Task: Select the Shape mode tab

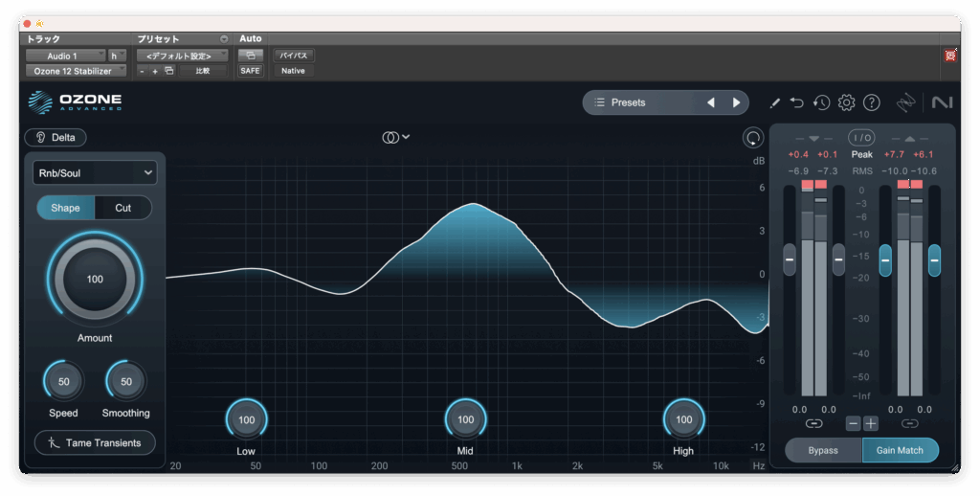Action: tap(65, 208)
